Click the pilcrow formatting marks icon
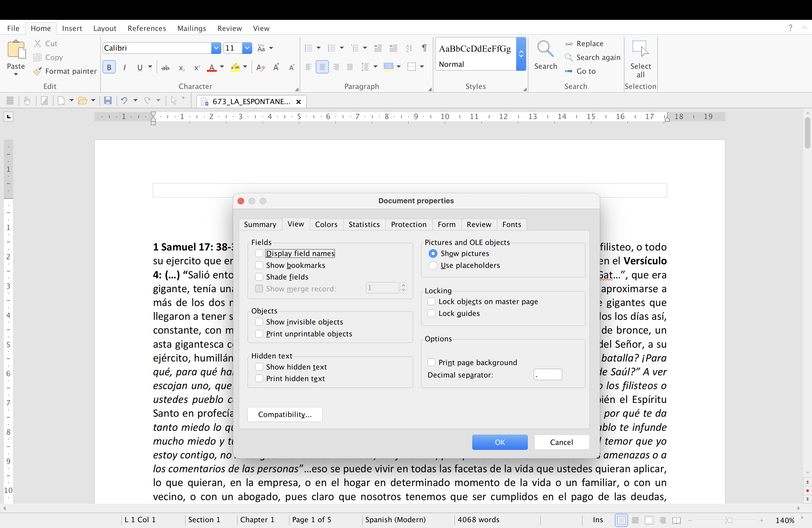 click(424, 48)
